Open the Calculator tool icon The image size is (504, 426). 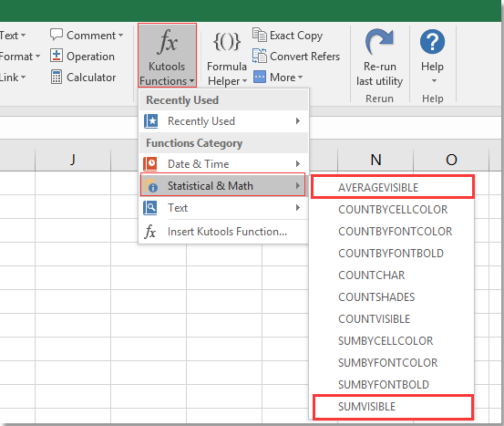tap(57, 77)
